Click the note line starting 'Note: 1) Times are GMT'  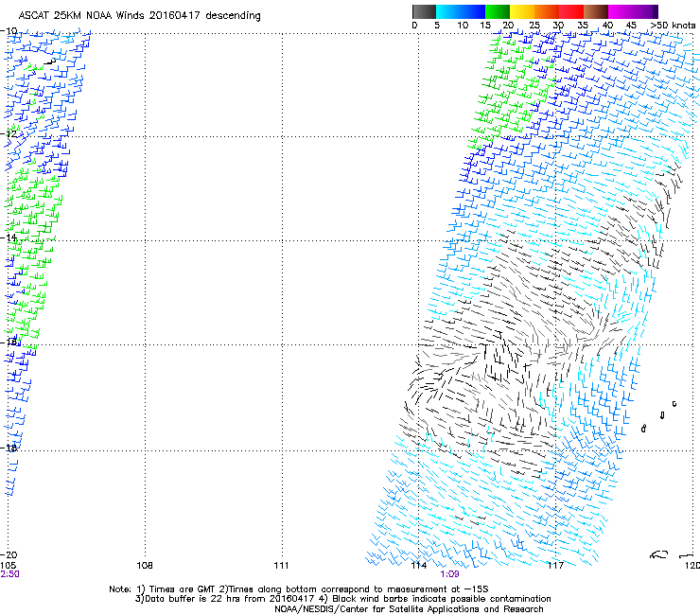(299, 589)
